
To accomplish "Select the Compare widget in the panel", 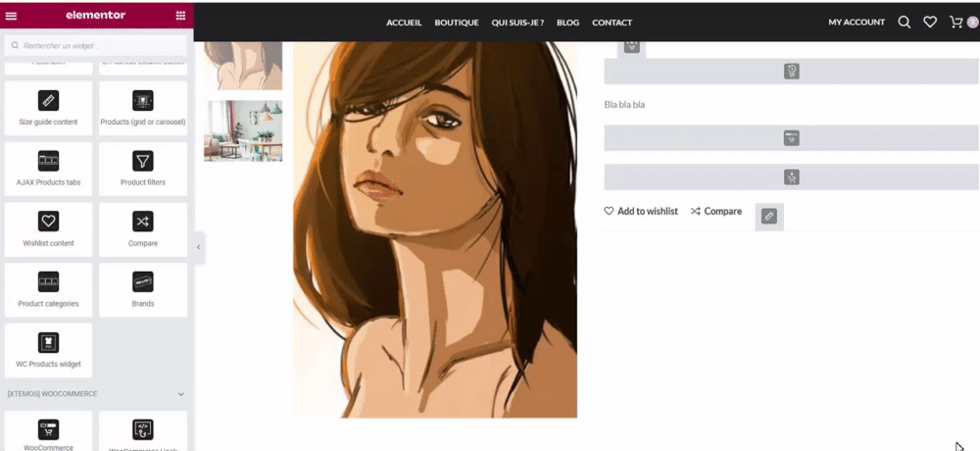I will pyautogui.click(x=143, y=229).
